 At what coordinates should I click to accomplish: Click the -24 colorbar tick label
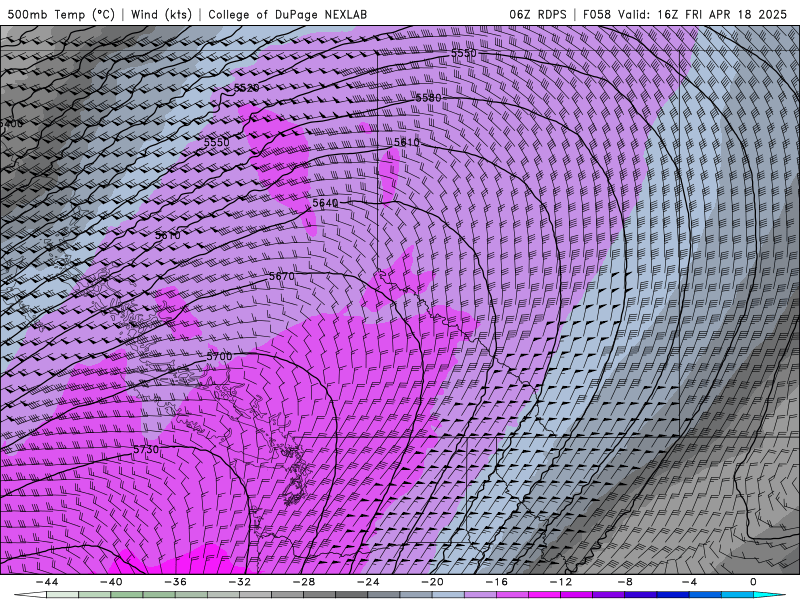(368, 582)
